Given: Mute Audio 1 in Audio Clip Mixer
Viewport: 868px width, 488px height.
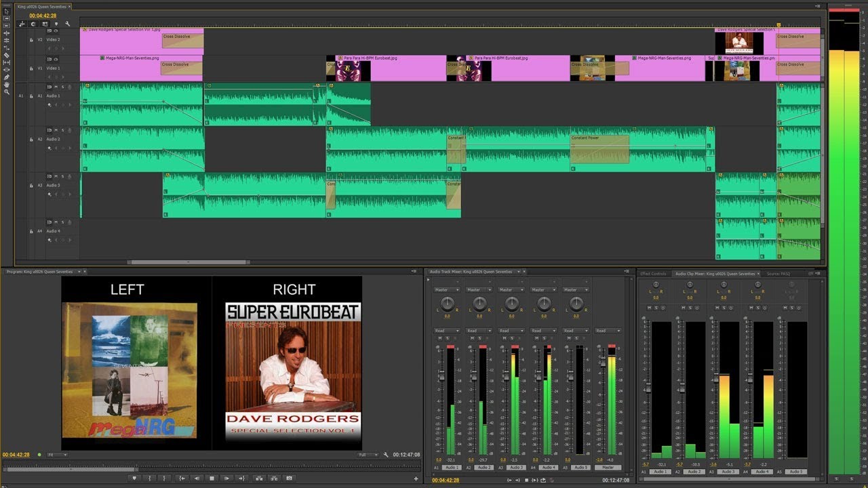Looking at the screenshot, I should [649, 308].
